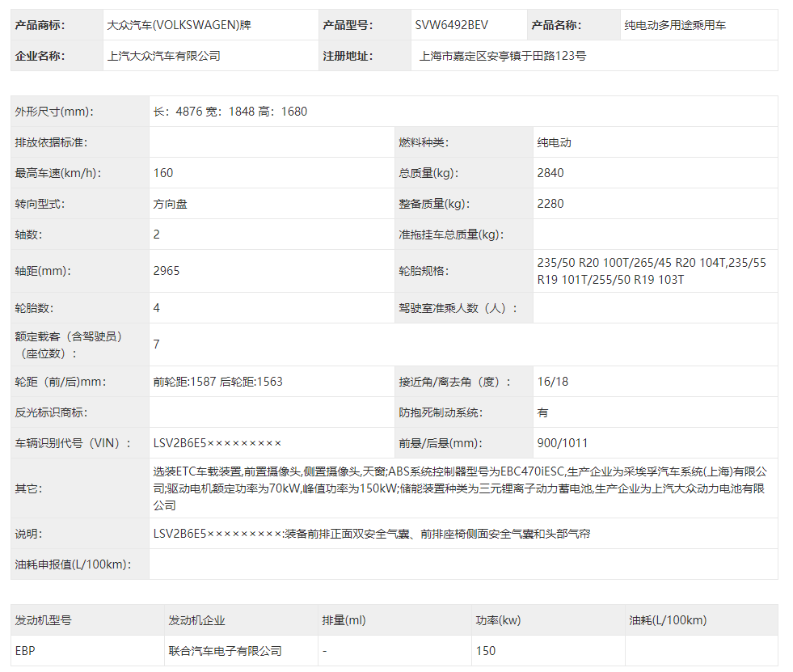Select the 总质量(kg) label
Image resolution: width=793 pixels, height=672 pixels.
429,173
